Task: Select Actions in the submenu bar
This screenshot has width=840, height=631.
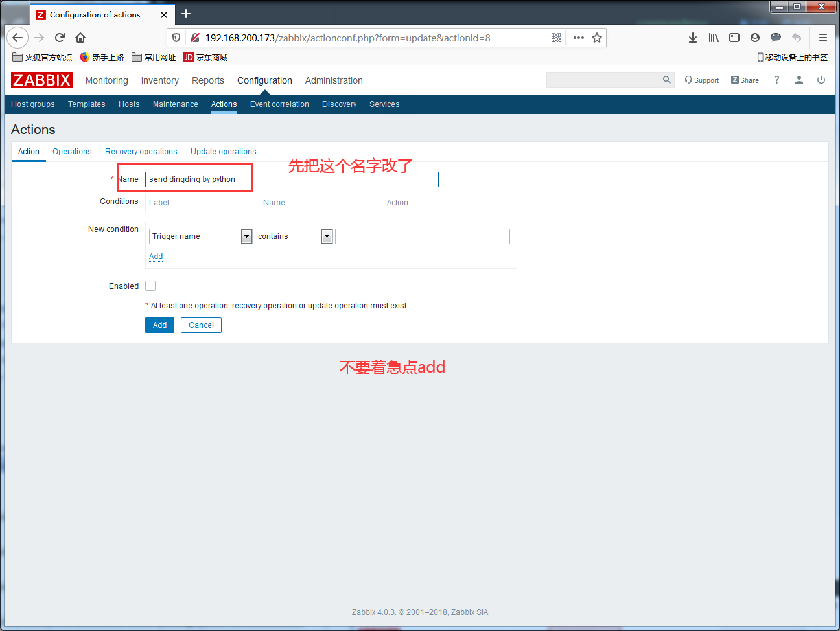Action: [224, 104]
